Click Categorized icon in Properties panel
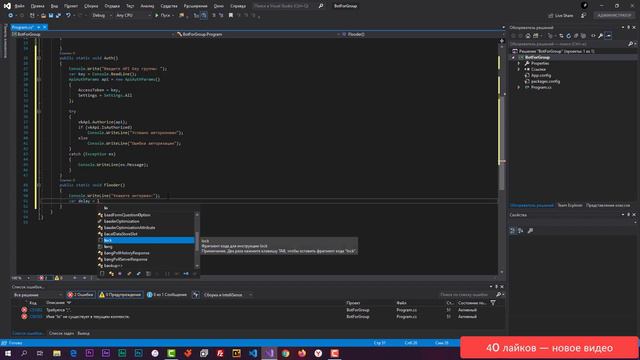The height and width of the screenshot is (360, 640). tap(513, 231)
